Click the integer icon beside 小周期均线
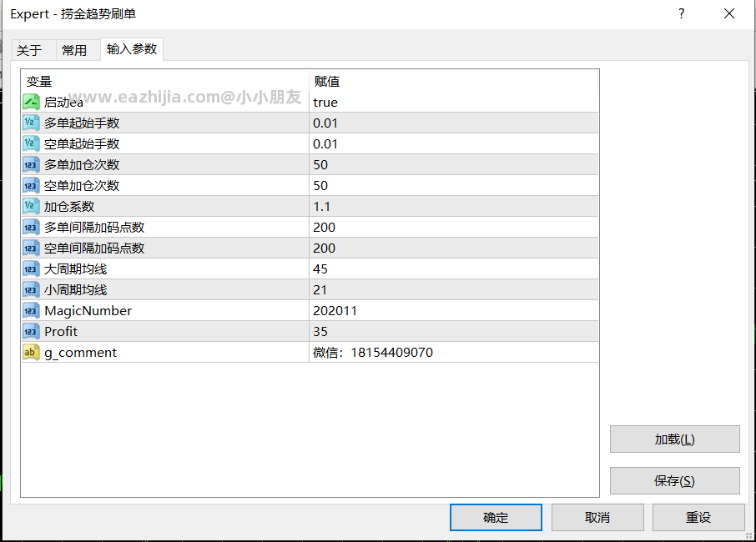756x542 pixels. pos(31,290)
